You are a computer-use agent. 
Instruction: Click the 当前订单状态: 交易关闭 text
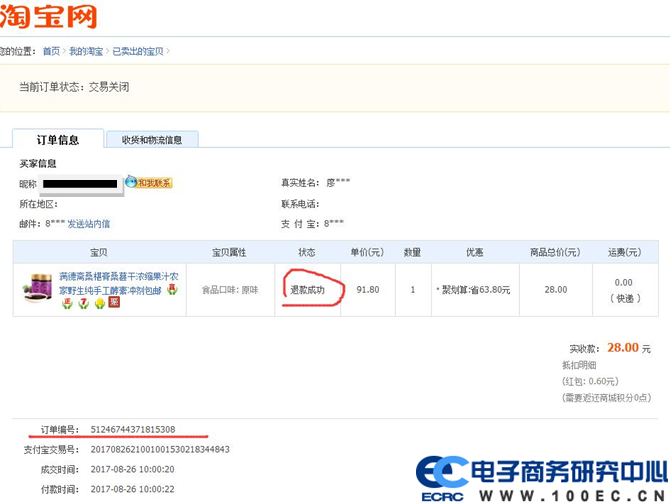pos(74,87)
